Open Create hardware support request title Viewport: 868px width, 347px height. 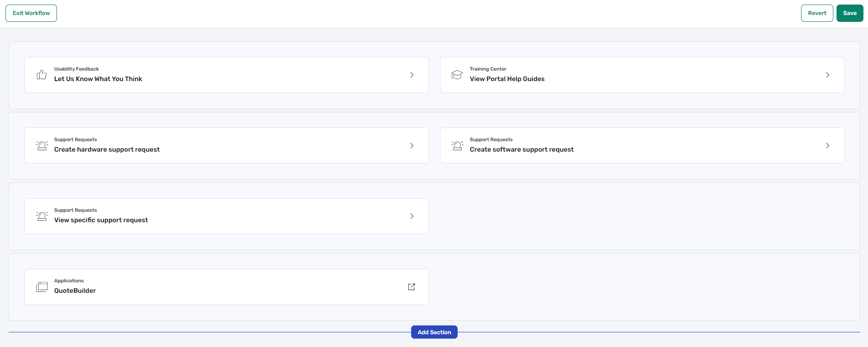[x=107, y=150]
